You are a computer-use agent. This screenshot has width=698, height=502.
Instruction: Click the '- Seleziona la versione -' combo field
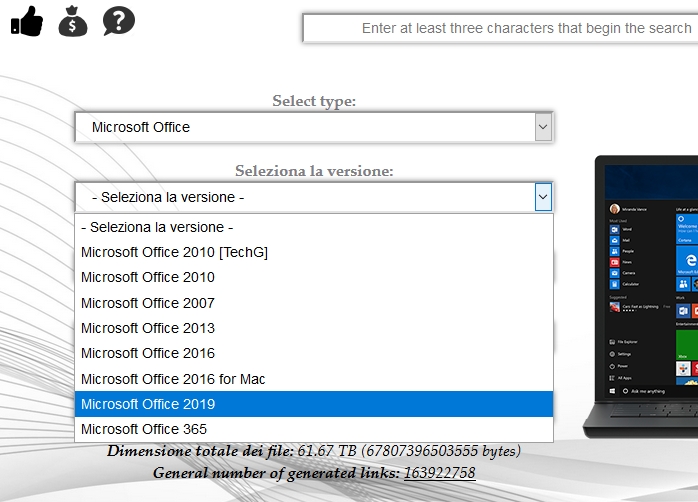(314, 197)
